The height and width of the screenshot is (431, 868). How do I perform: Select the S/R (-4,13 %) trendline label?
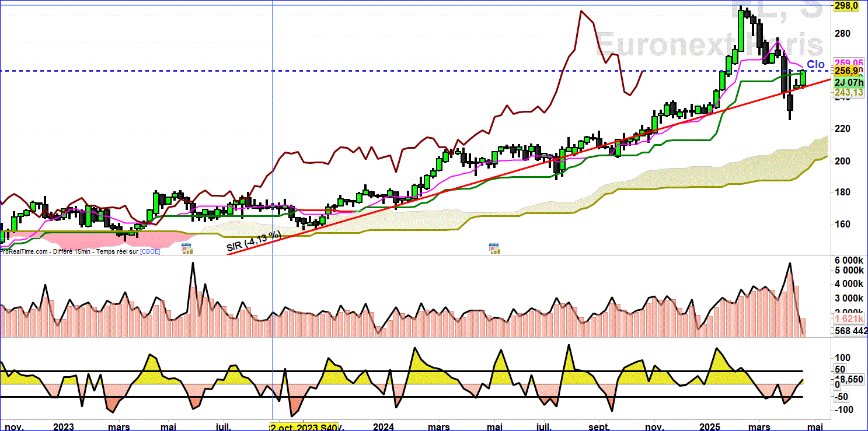click(254, 242)
